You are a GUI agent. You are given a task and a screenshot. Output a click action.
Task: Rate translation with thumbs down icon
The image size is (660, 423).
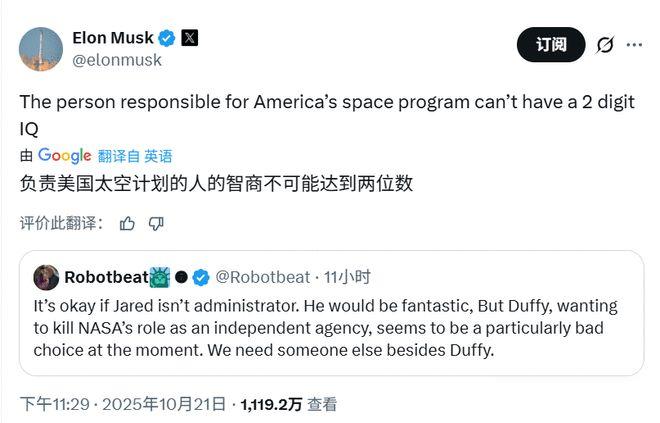[x=156, y=223]
